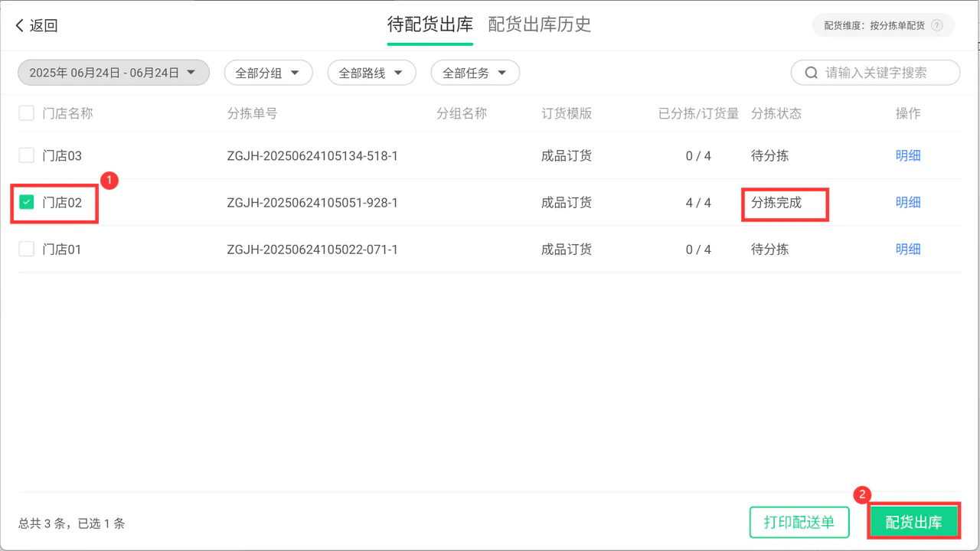
Task: Expand the 全部路线 dropdown
Action: pos(371,73)
